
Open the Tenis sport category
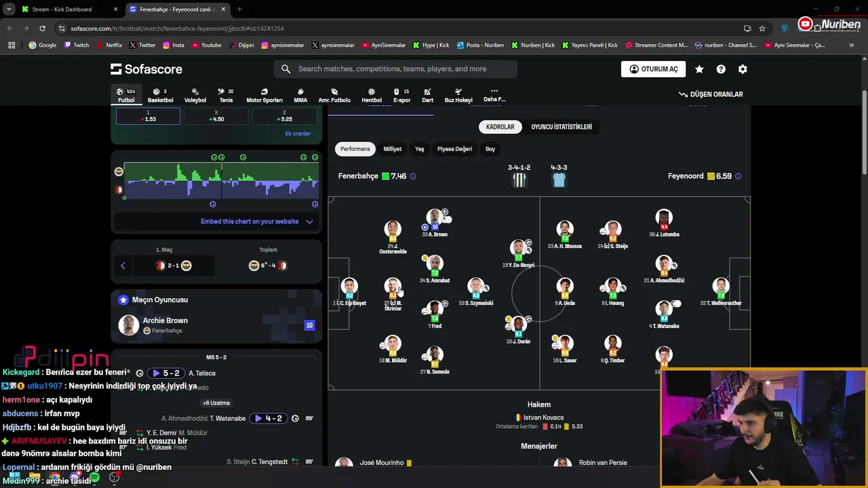[226, 96]
